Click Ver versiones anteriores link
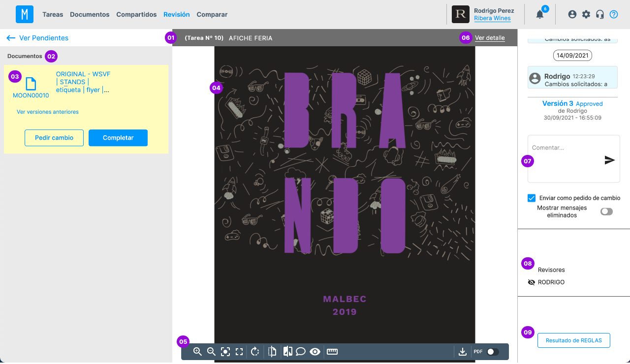The height and width of the screenshot is (364, 630). [48, 112]
